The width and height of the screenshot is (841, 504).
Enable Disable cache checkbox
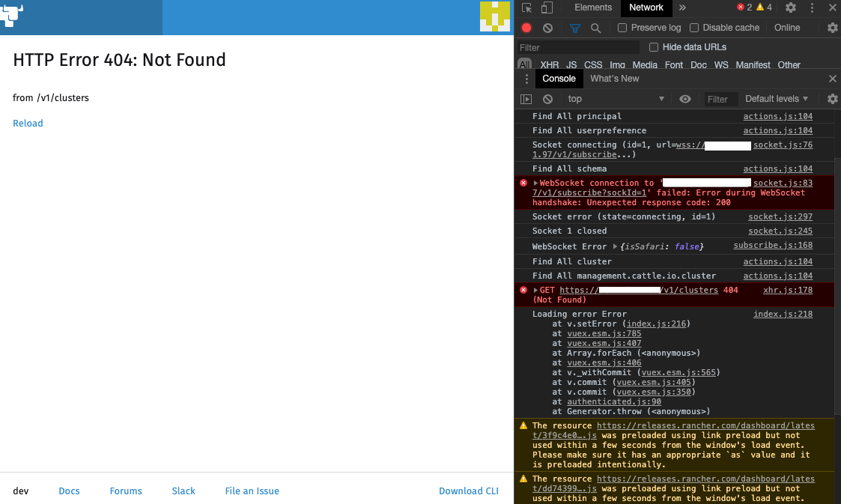pyautogui.click(x=694, y=28)
